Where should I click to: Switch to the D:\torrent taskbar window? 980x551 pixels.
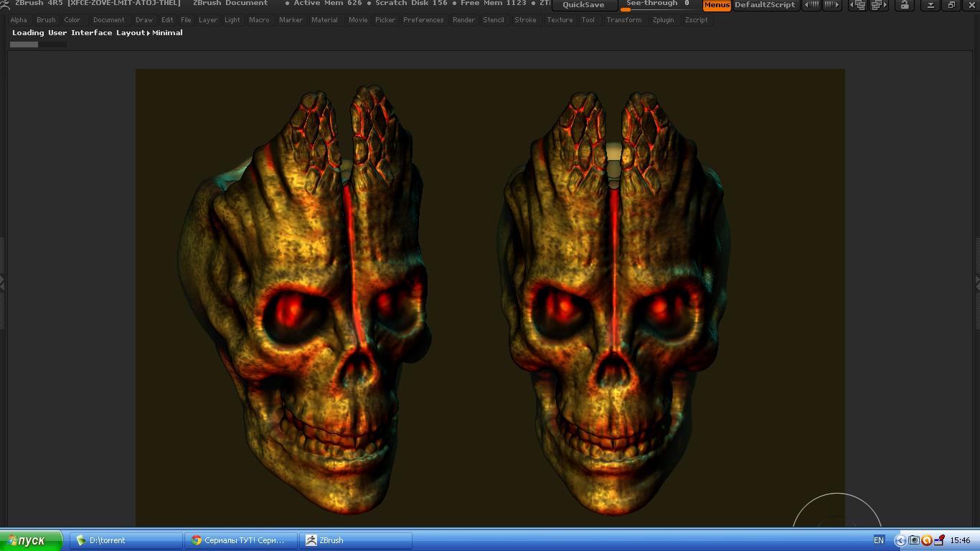click(126, 540)
